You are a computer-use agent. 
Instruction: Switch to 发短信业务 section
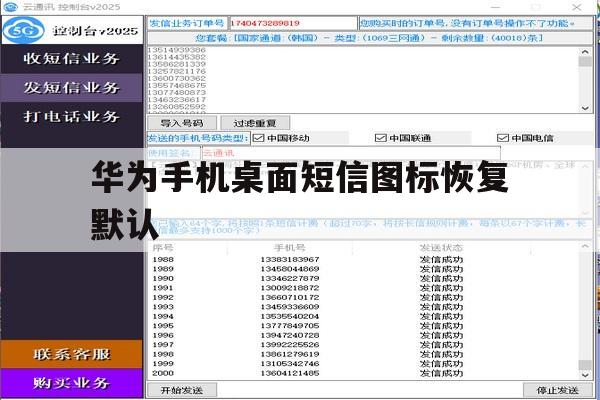[x=72, y=88]
